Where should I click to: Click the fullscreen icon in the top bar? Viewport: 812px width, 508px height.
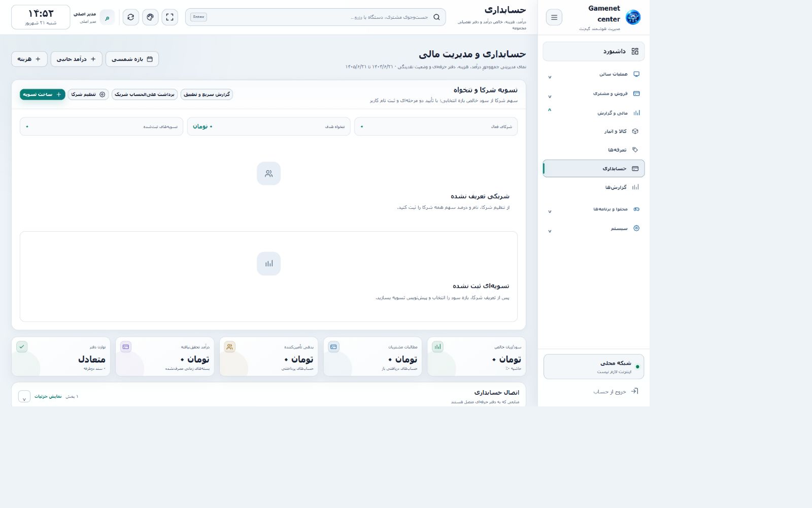coord(170,17)
